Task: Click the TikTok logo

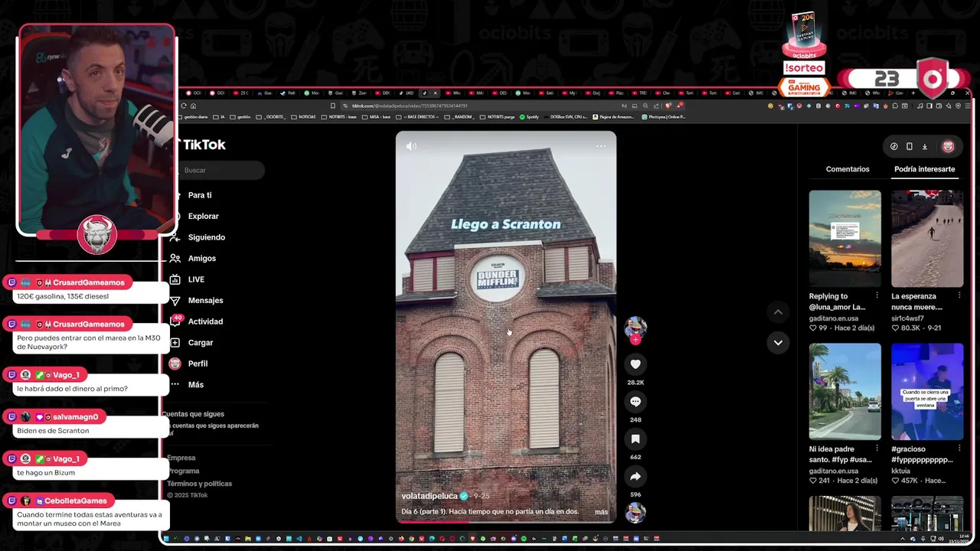Action: coord(202,145)
